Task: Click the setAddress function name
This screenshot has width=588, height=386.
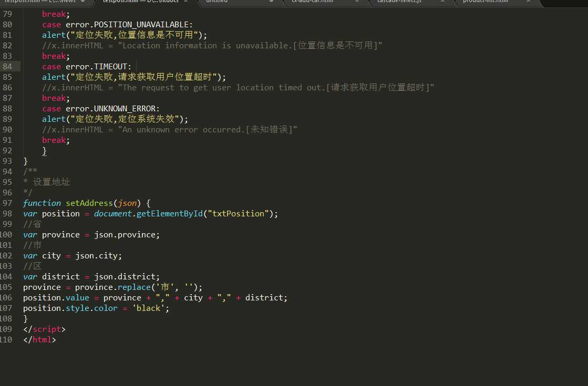Action: (89, 203)
